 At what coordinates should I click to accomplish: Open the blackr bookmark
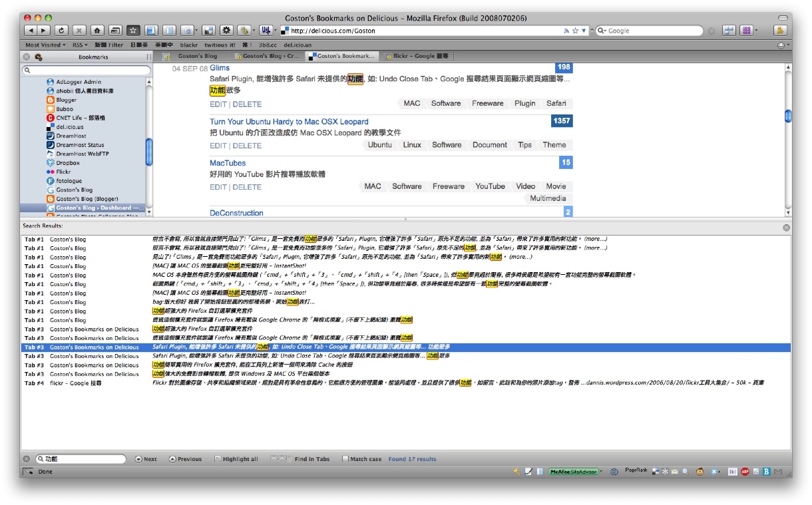point(189,45)
